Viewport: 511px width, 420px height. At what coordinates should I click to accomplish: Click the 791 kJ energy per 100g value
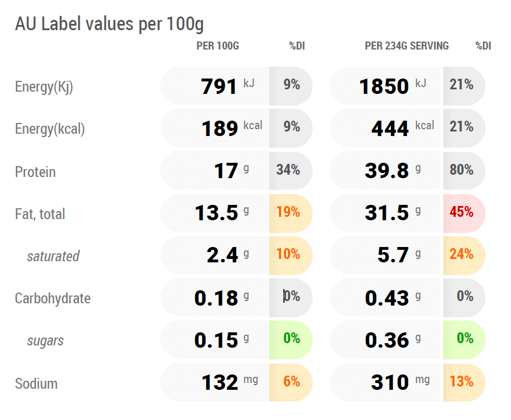coord(215,86)
